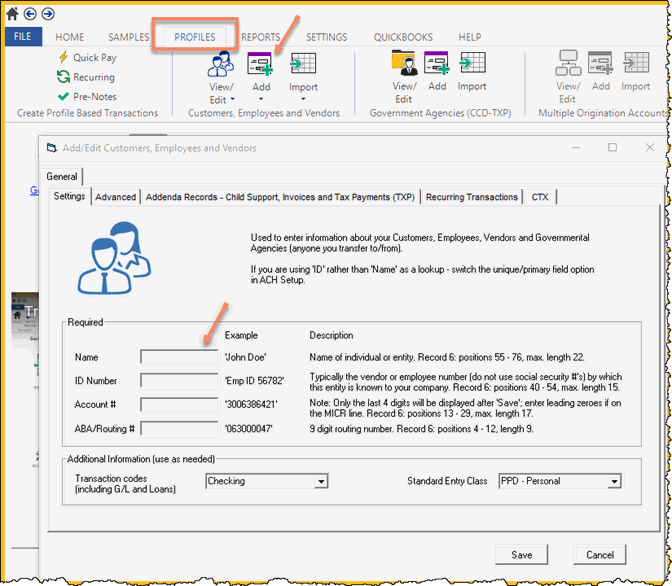Image resolution: width=672 pixels, height=586 pixels.
Task: Go to the Recurring Transactions tab
Action: pyautogui.click(x=472, y=197)
